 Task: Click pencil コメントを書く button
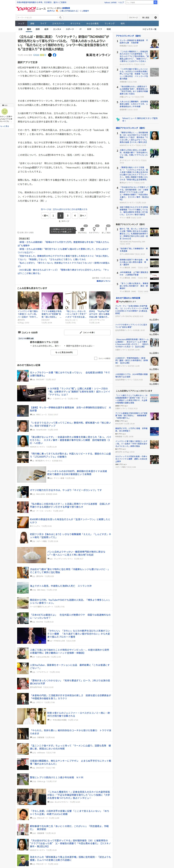point(87,333)
